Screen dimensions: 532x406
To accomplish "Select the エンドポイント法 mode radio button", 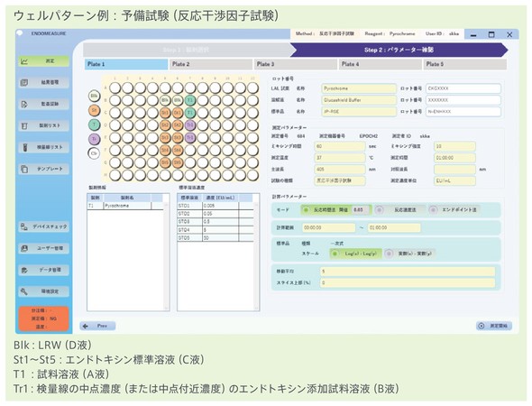I will click(434, 210).
